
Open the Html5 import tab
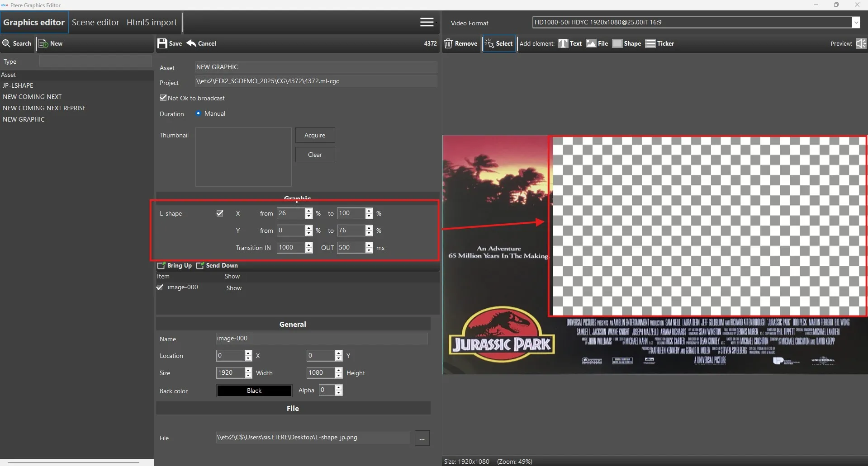[x=152, y=22]
